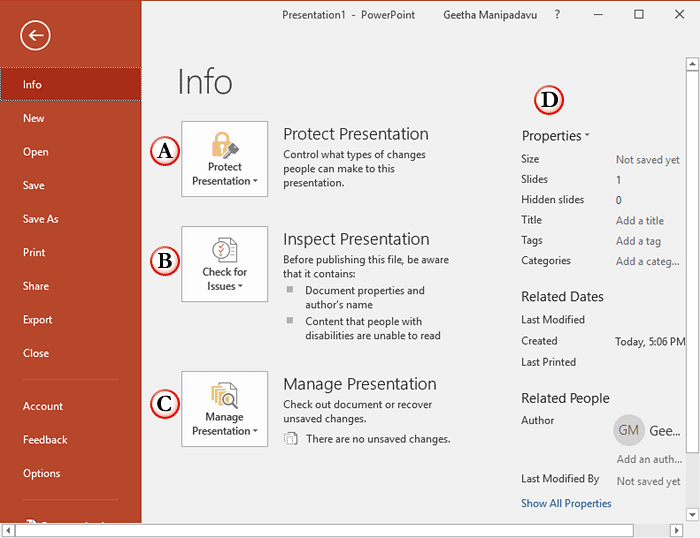
Task: Open Options from the sidebar
Action: 42,473
